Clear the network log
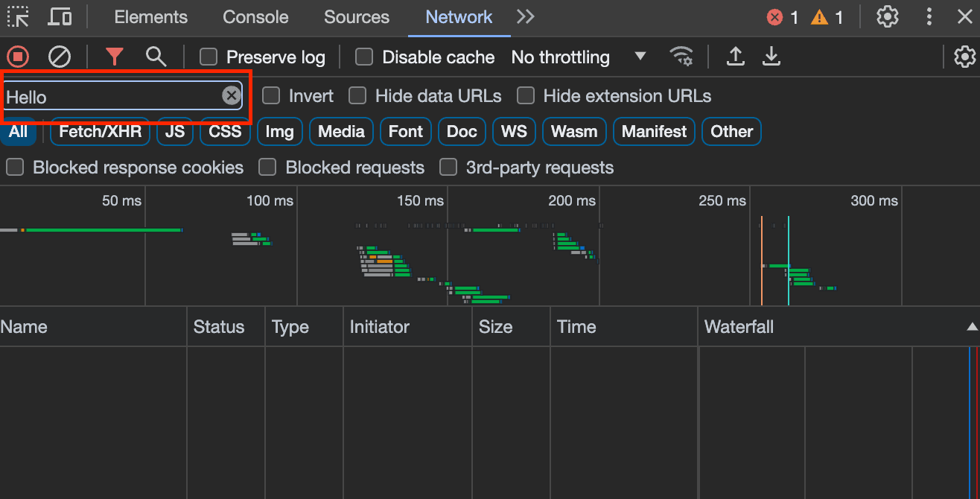980x499 pixels. pos(60,57)
